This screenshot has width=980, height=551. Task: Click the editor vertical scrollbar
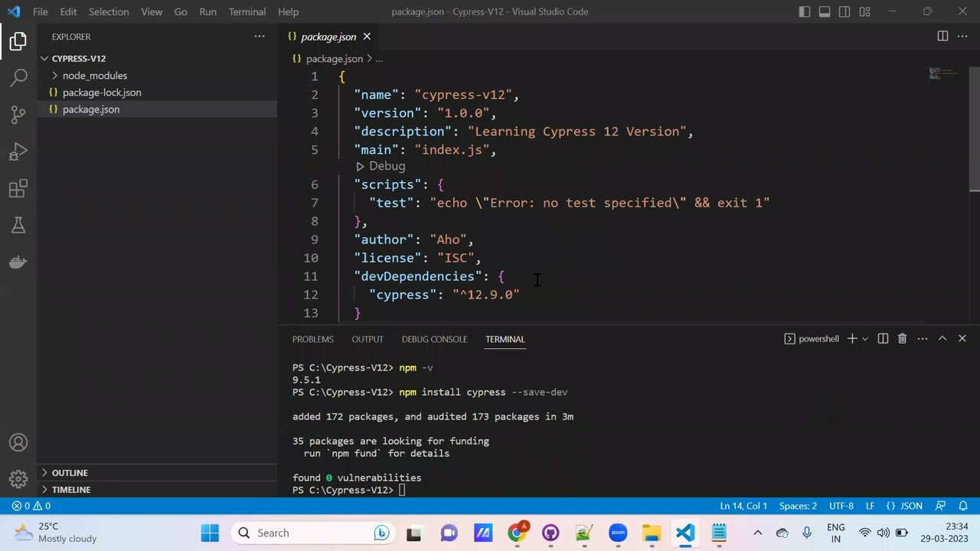coord(975,130)
